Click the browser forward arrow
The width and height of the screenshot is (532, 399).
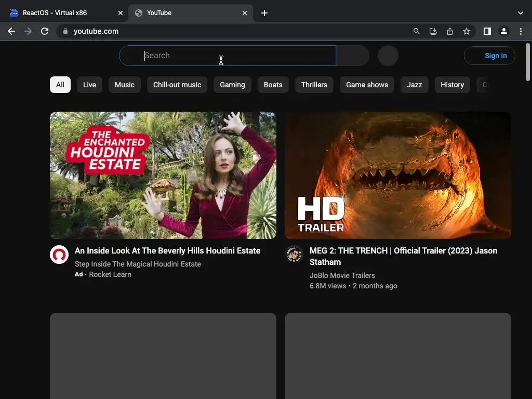28,31
